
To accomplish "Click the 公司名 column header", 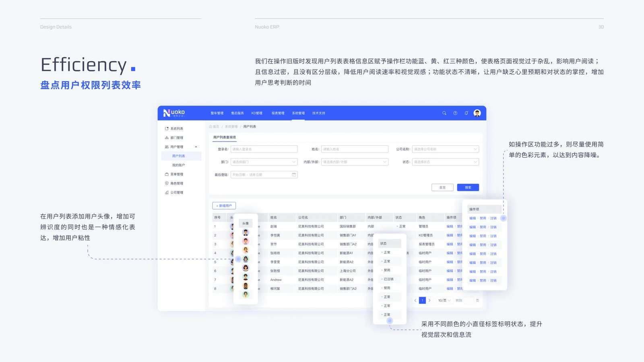I will click(303, 218).
